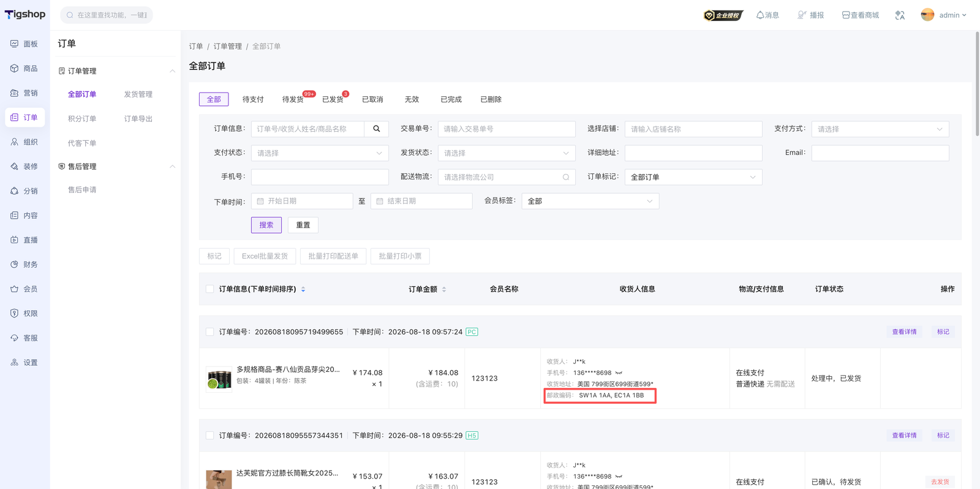
Task: Click the magnifier button in 订单信息 field
Action: point(377,129)
